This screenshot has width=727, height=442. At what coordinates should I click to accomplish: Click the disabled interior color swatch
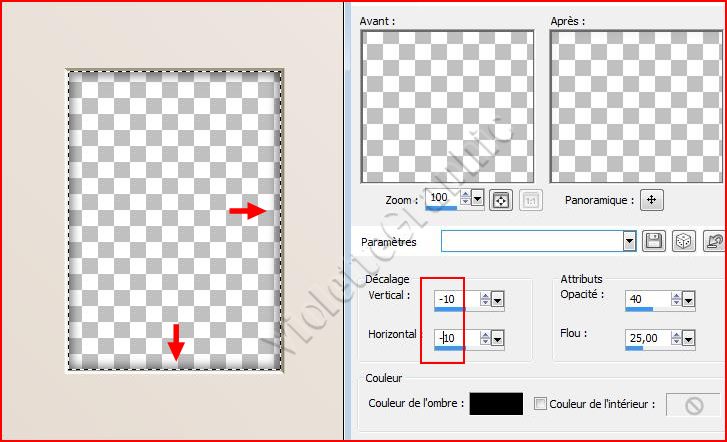[693, 404]
